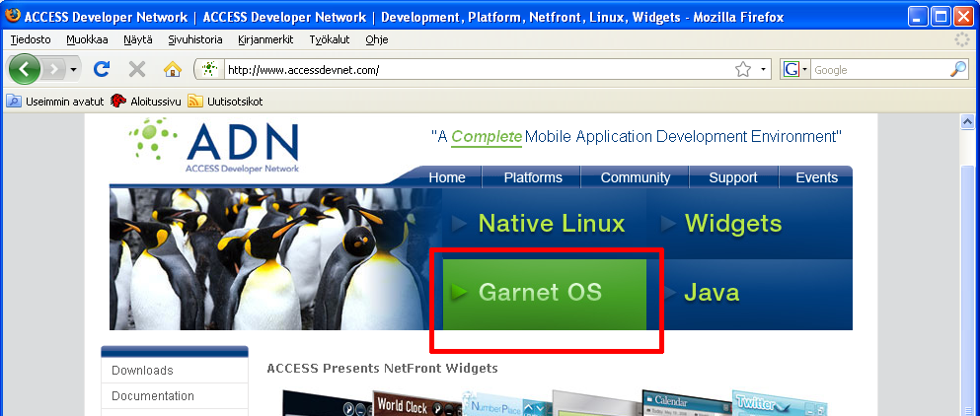Click the Google search input field
980x416 pixels.
880,70
